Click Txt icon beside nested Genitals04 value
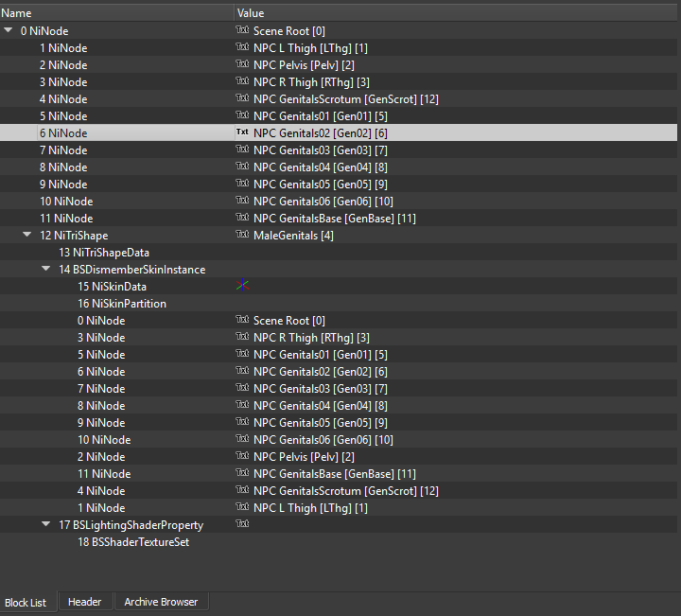 [242, 404]
